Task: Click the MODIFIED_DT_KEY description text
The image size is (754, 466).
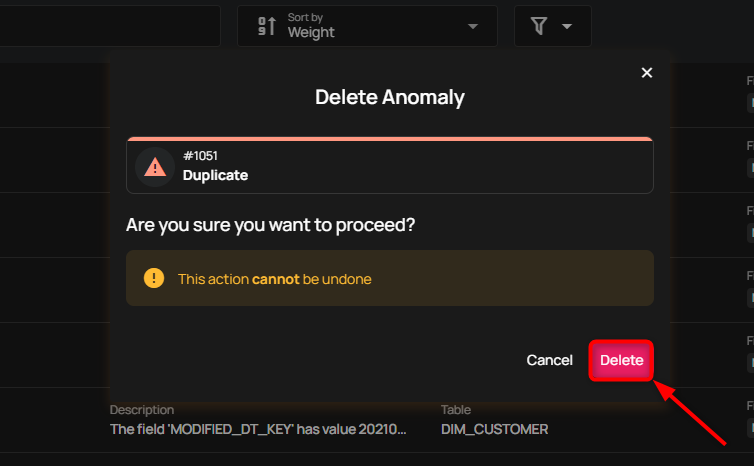Action: [258, 429]
